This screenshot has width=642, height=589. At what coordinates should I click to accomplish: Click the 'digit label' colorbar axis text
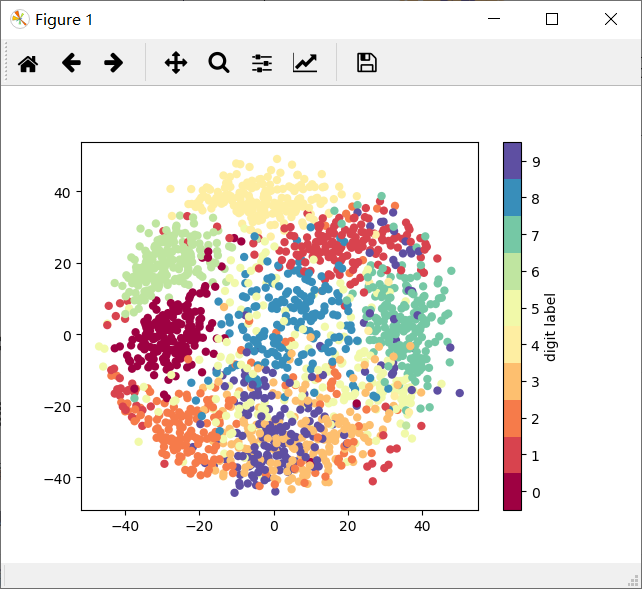550,327
